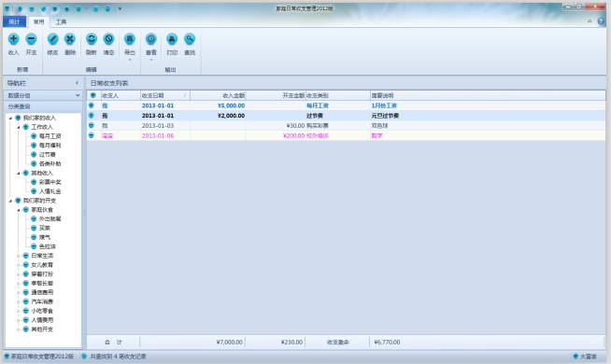Viewport: 611px width, 364px height.
Task: Click the 元旦过节费 description cell
Action: pyautogui.click(x=385, y=116)
